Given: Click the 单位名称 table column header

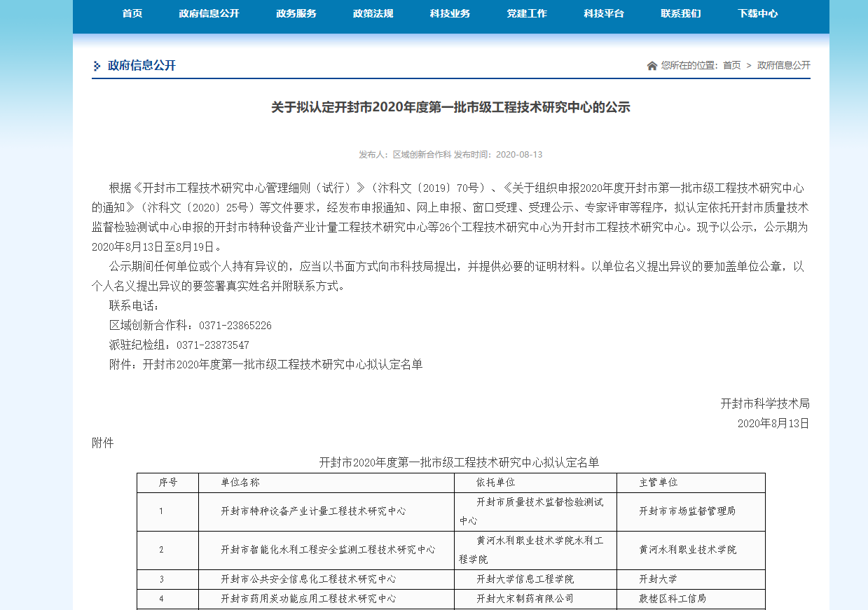Looking at the screenshot, I should click(x=240, y=483).
